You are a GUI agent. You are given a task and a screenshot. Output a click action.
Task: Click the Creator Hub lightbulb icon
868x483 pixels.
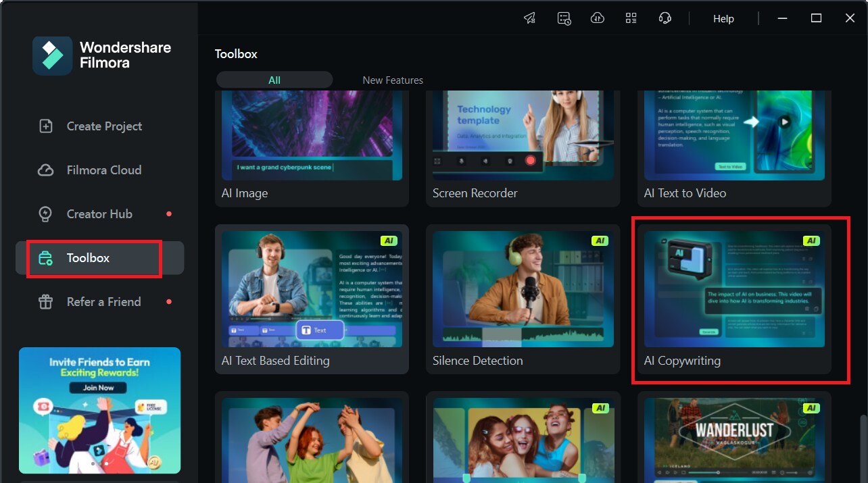45,214
